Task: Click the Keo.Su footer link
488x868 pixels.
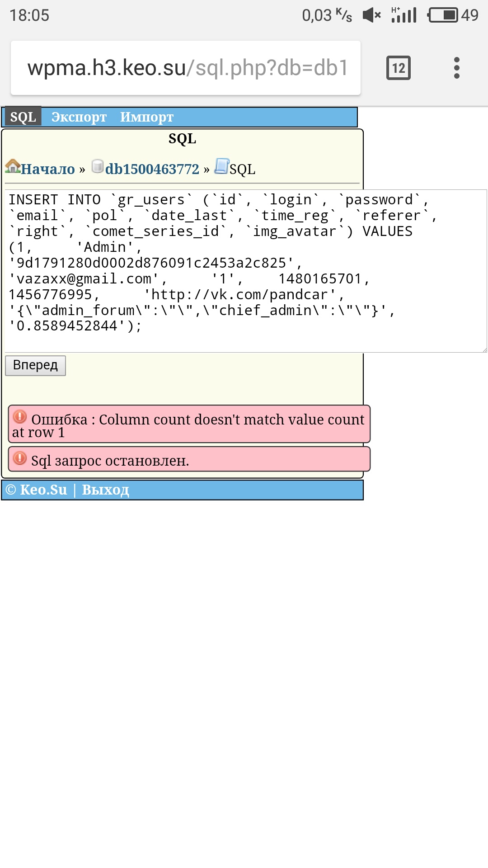Action: [x=43, y=490]
